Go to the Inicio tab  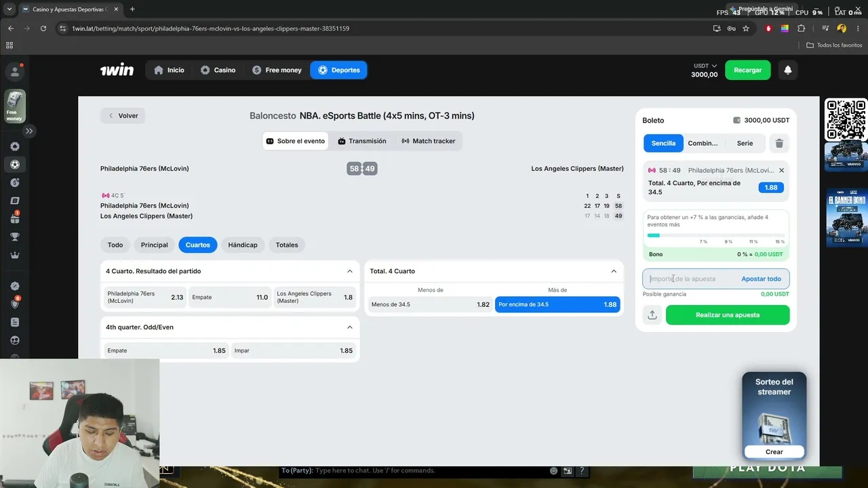(x=169, y=70)
